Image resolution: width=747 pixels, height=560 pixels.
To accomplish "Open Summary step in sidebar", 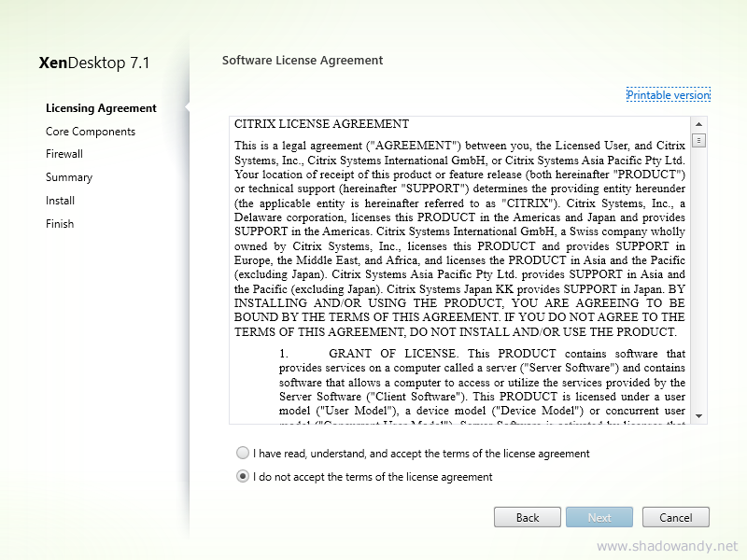I will (x=69, y=177).
